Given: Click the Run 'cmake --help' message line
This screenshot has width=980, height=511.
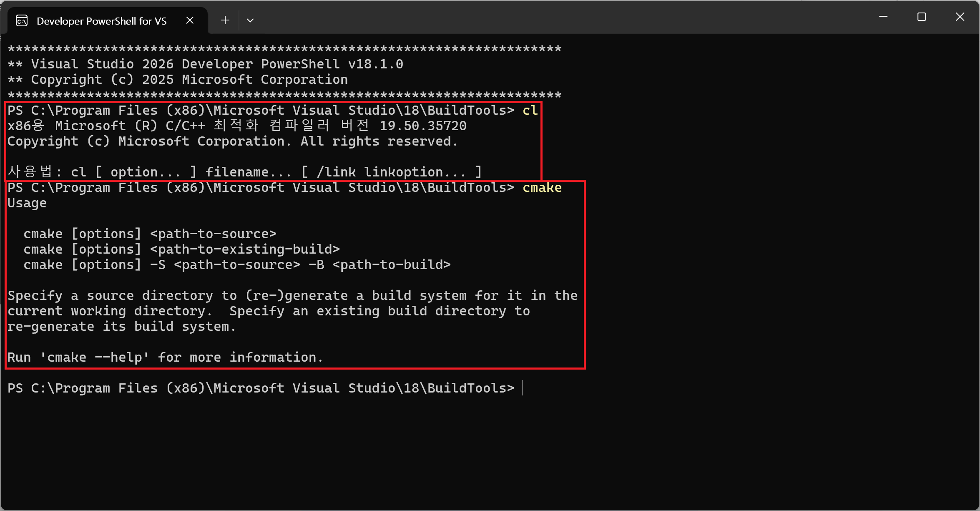Looking at the screenshot, I should (165, 357).
